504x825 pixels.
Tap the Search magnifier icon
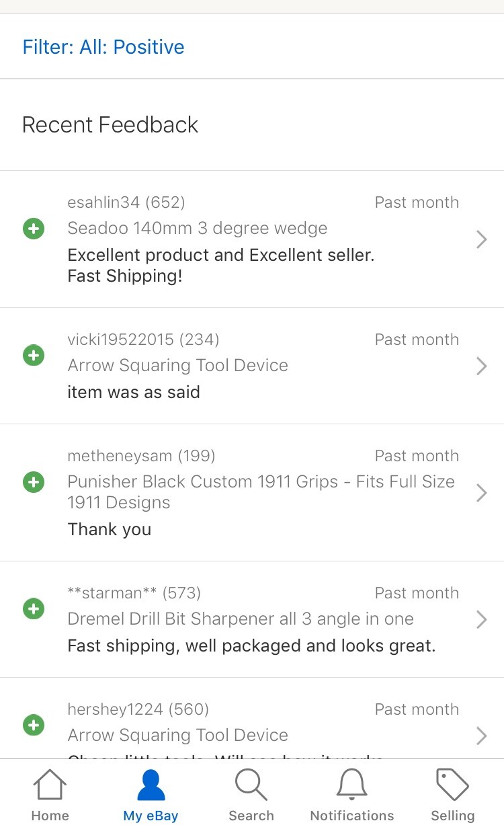point(251,785)
